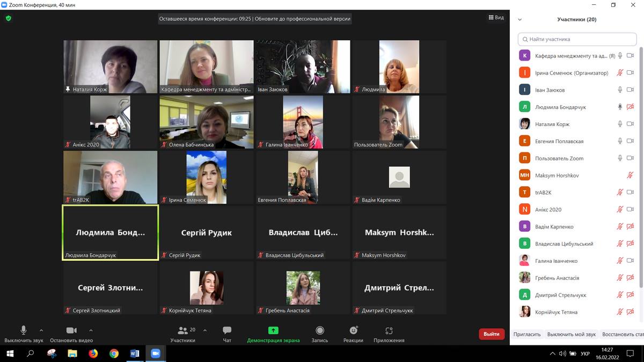Open the View layout menu
Viewport: 644px width, 362px height.
tap(496, 18)
